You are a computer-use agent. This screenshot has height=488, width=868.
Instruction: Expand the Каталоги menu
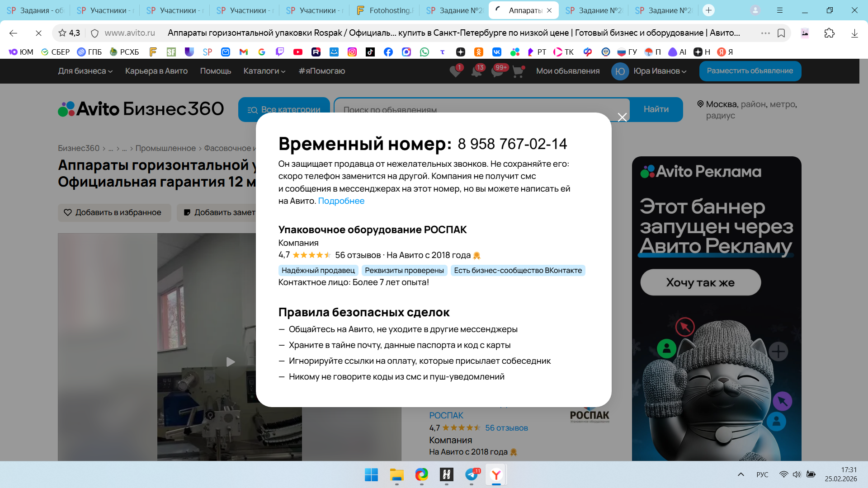tap(264, 71)
